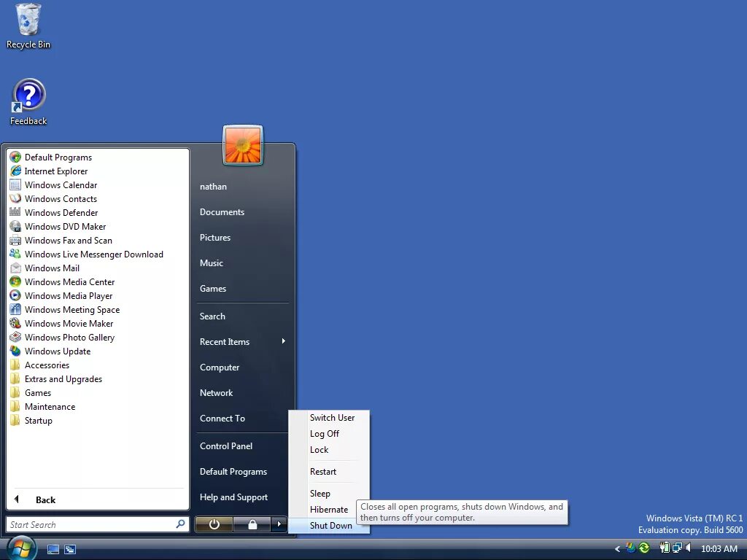Click the Windows Photo Gallery icon
Image resolution: width=747 pixels, height=560 pixels.
point(15,337)
